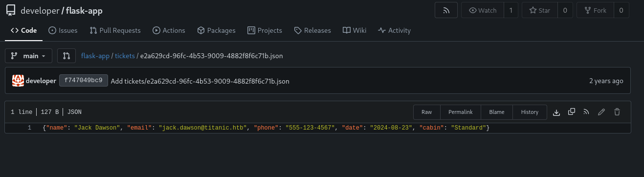Viewport: 644px width, 177px height.
Task: Open developer author name in commit row
Action: tap(41, 81)
